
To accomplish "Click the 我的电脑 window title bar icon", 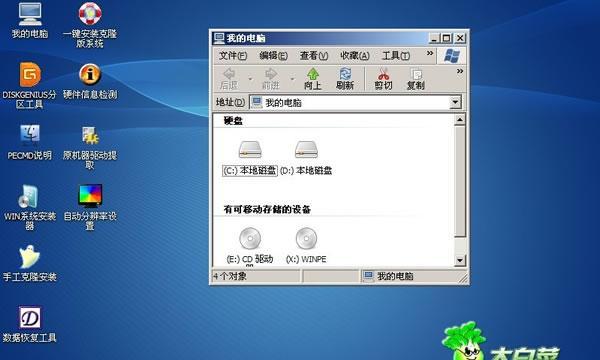I will tap(219, 38).
